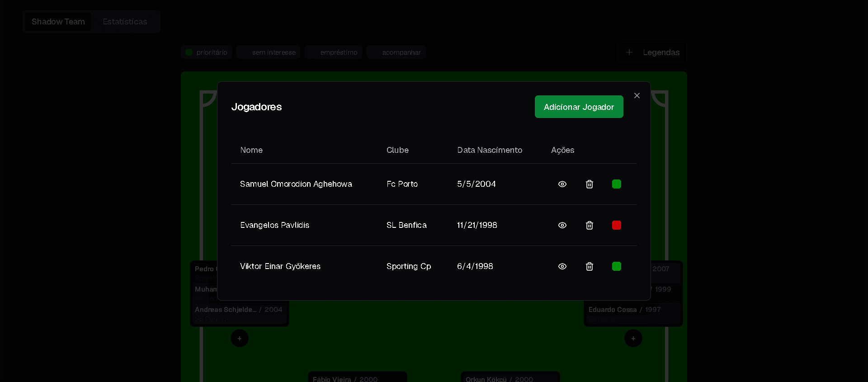Select the sem interesse legend tag
This screenshot has height=382, width=868.
click(x=269, y=52)
